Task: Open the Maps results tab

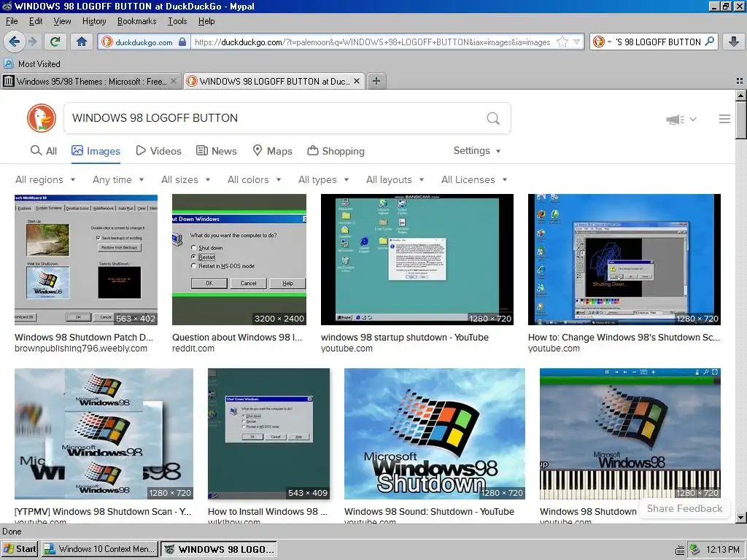Action: pyautogui.click(x=272, y=151)
